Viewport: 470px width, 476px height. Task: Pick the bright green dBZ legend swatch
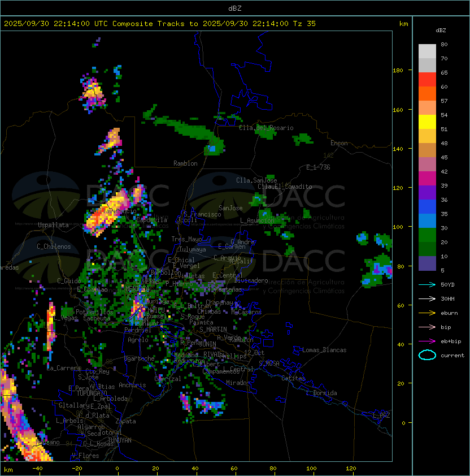click(x=427, y=235)
